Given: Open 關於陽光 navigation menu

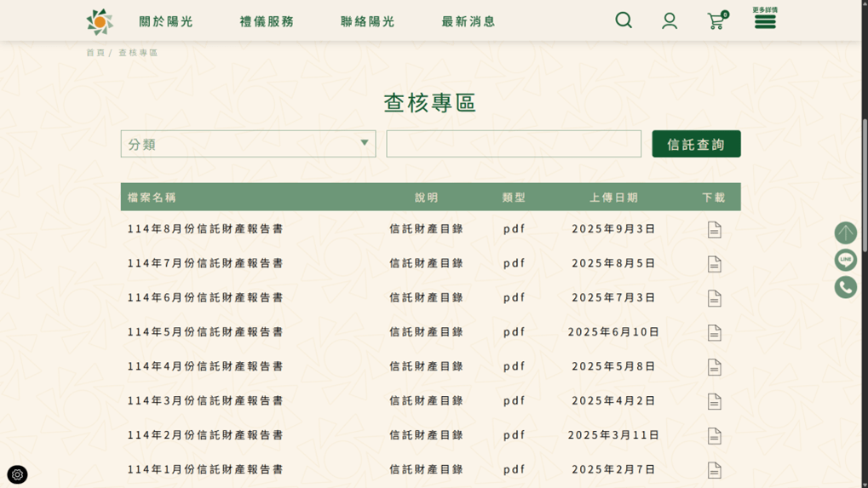Looking at the screenshot, I should pos(166,21).
